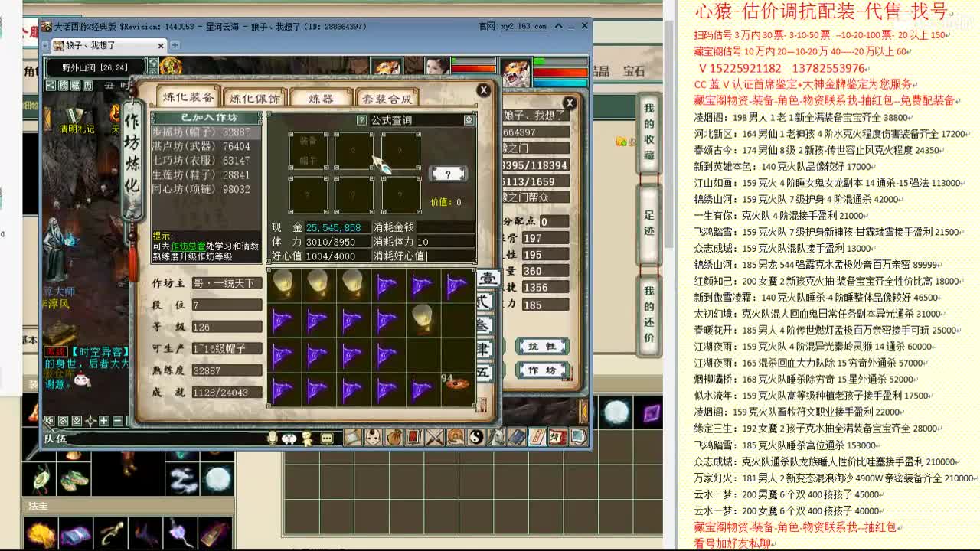Select the inventory item with count 94

click(456, 387)
